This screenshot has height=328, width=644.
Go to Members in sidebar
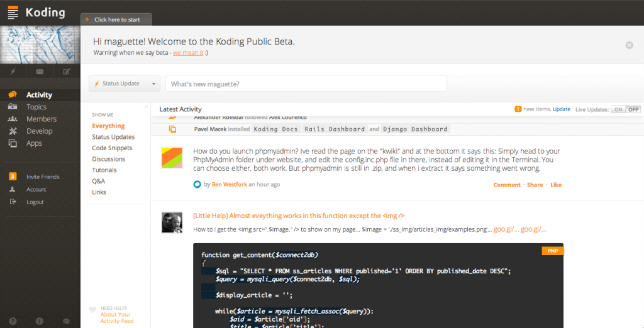tap(42, 119)
